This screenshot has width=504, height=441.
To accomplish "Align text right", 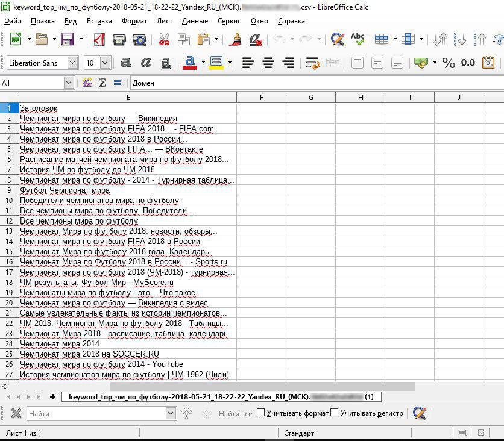I will pos(288,63).
